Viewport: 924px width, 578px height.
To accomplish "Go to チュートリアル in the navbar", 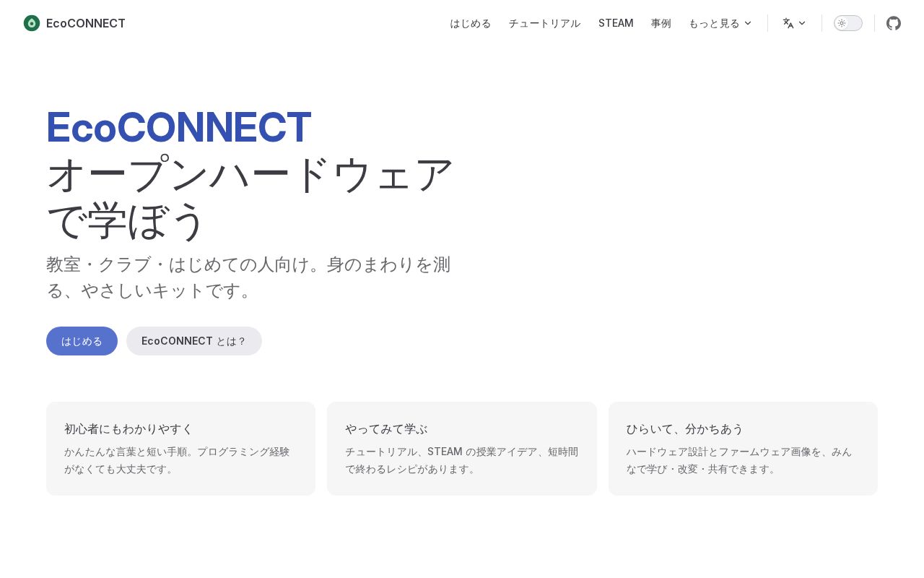I will point(545,23).
